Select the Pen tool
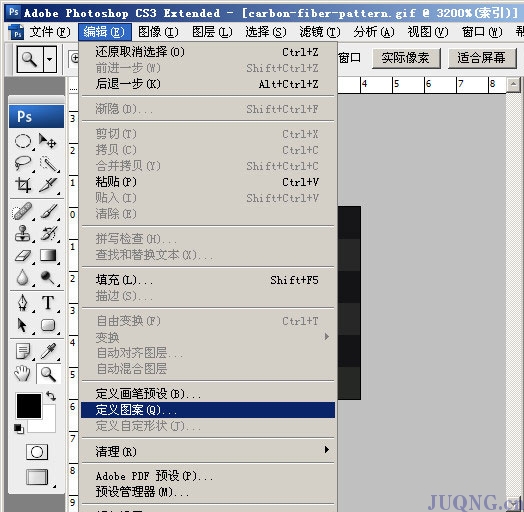Viewport: 524px width, 512px height. [23, 303]
